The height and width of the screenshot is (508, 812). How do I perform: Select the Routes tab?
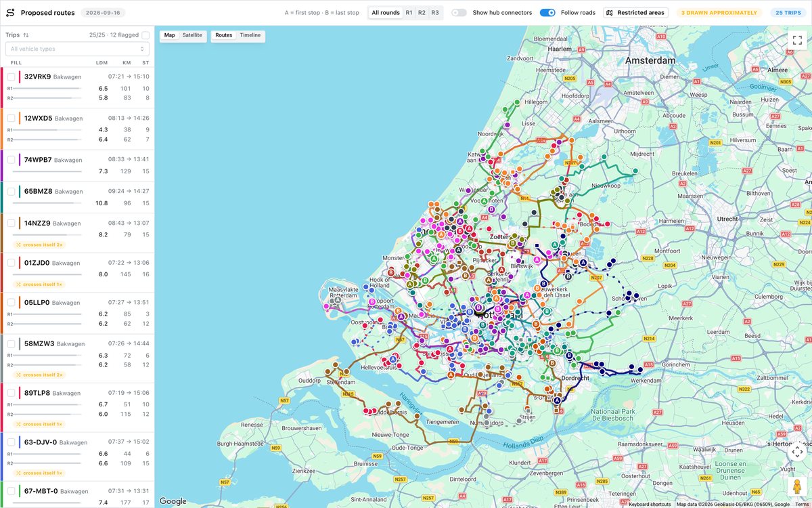click(x=224, y=35)
